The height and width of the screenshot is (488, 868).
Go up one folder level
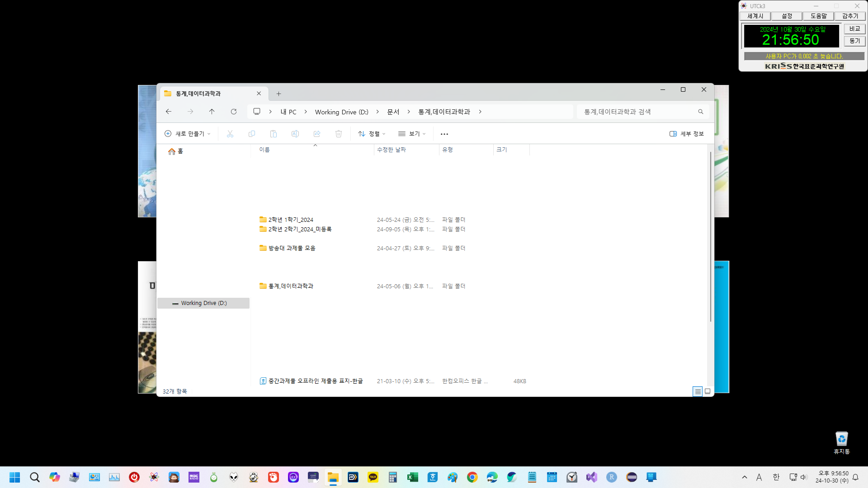click(x=212, y=112)
